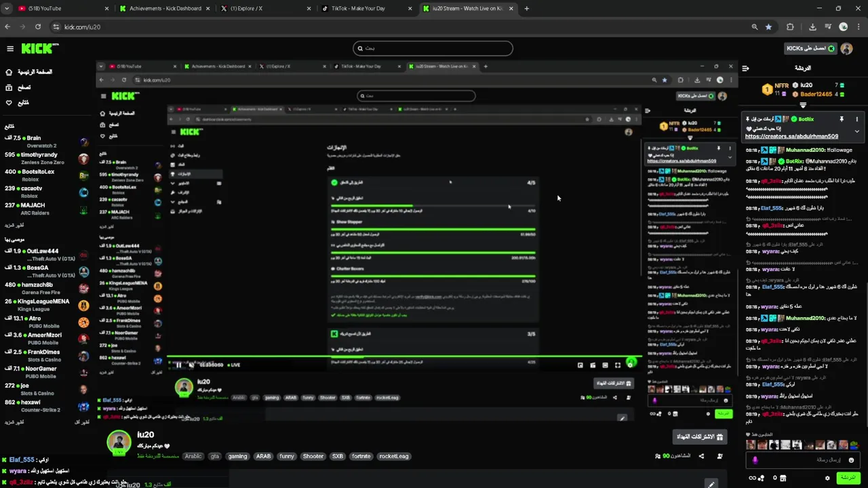Click the 'Shooter' stream tag
Image resolution: width=868 pixels, height=488 pixels.
click(x=313, y=456)
